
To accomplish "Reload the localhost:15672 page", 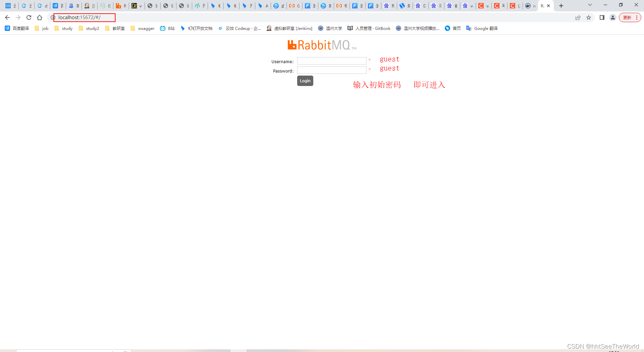I will [x=29, y=17].
